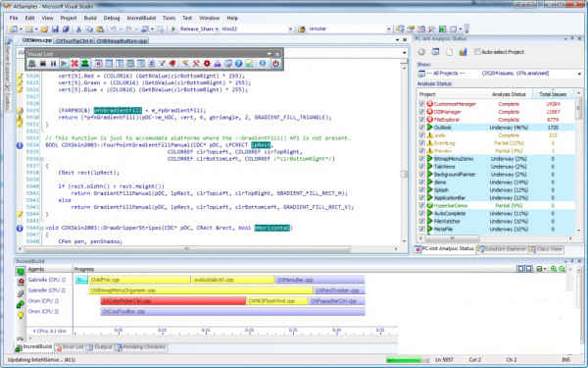Switch to the Error List tab
The image size is (588, 368).
tap(71, 347)
